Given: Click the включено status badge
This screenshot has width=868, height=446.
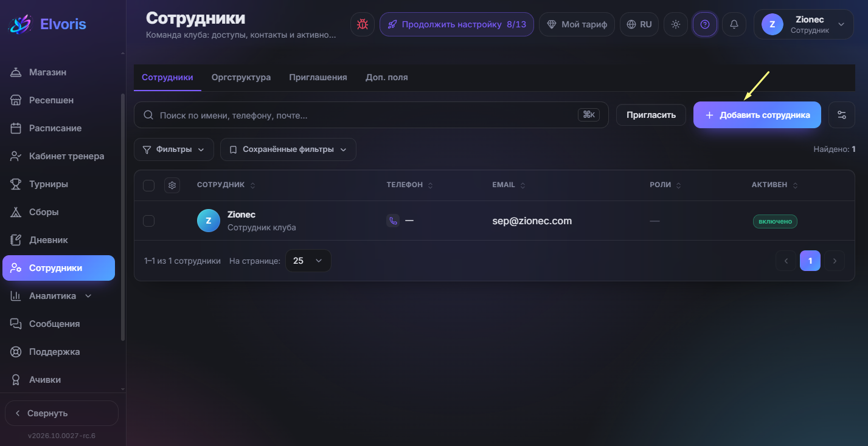Looking at the screenshot, I should point(775,221).
